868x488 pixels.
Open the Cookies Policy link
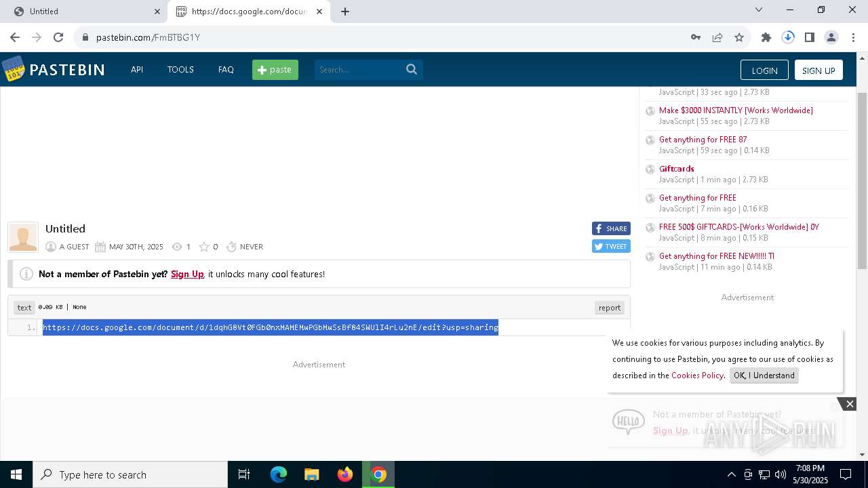(697, 375)
